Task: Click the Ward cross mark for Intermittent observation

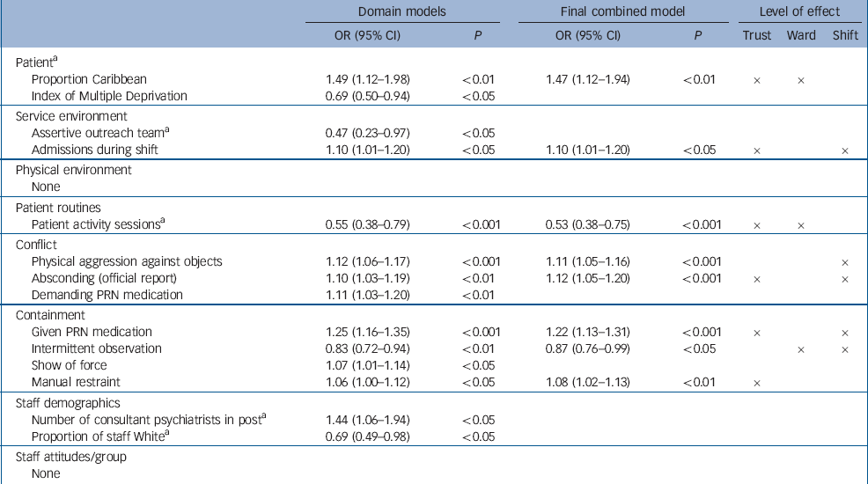Action: [800, 349]
